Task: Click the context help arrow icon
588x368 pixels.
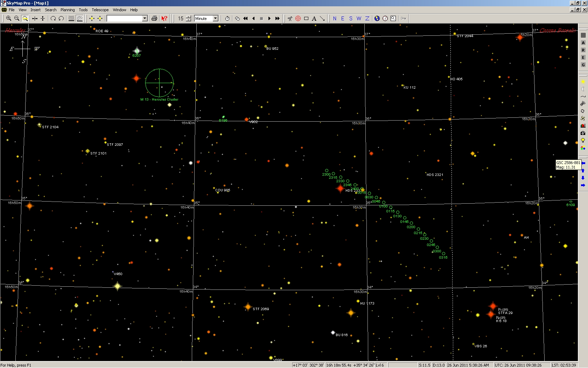Action: (164, 19)
